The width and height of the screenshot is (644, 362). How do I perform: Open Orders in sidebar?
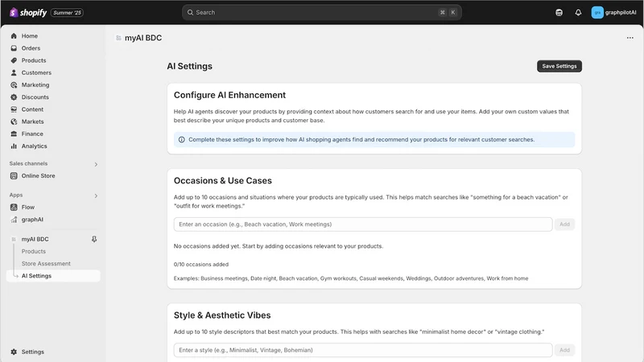(31, 48)
